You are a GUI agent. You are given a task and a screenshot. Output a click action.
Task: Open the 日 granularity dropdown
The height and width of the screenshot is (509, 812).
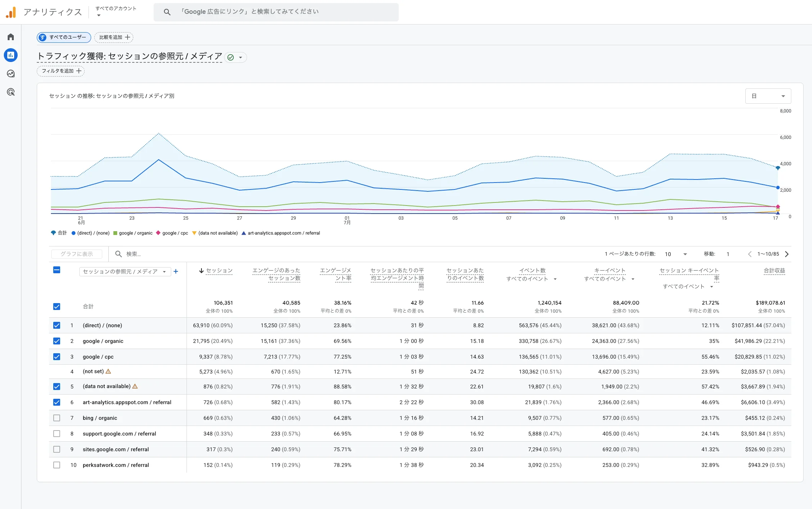click(x=768, y=96)
